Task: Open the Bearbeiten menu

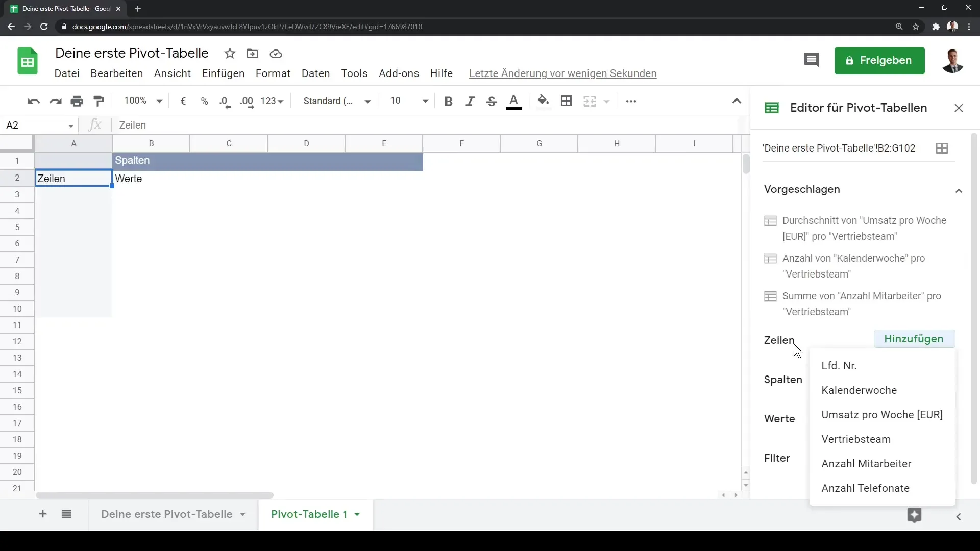Action: pyautogui.click(x=117, y=73)
